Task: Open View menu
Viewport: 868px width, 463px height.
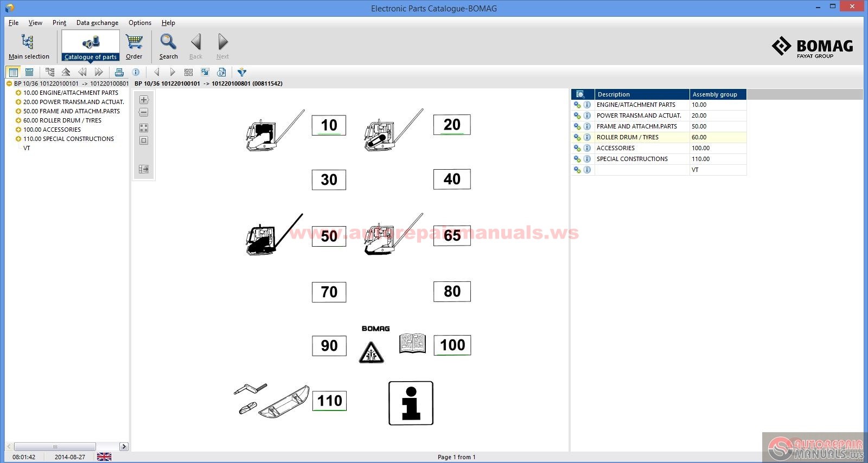Action: point(35,23)
